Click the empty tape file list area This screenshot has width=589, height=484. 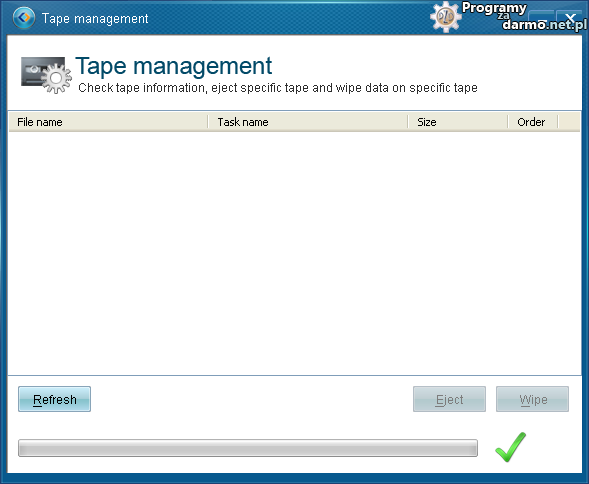pyautogui.click(x=294, y=253)
